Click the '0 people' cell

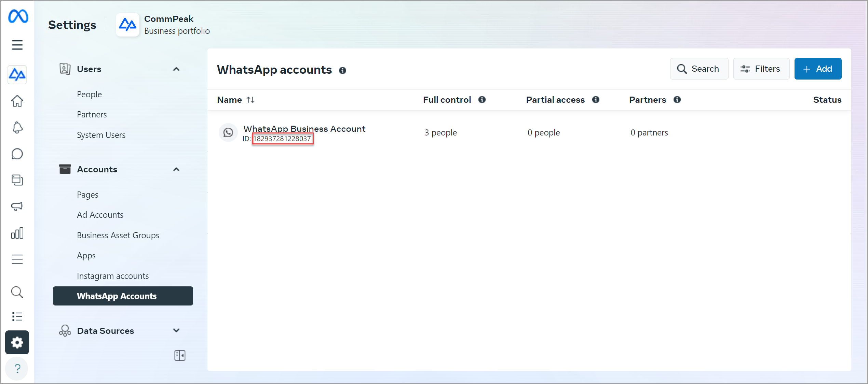click(x=544, y=132)
